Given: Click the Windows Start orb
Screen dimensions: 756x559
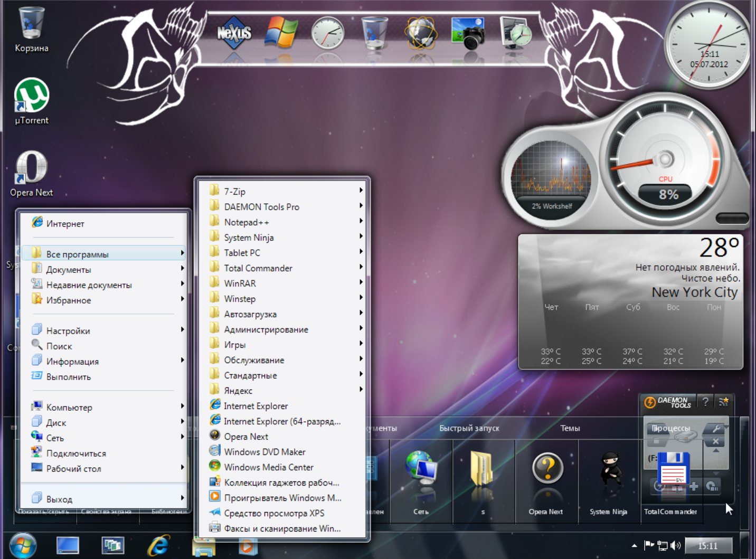Looking at the screenshot, I should pos(23,545).
